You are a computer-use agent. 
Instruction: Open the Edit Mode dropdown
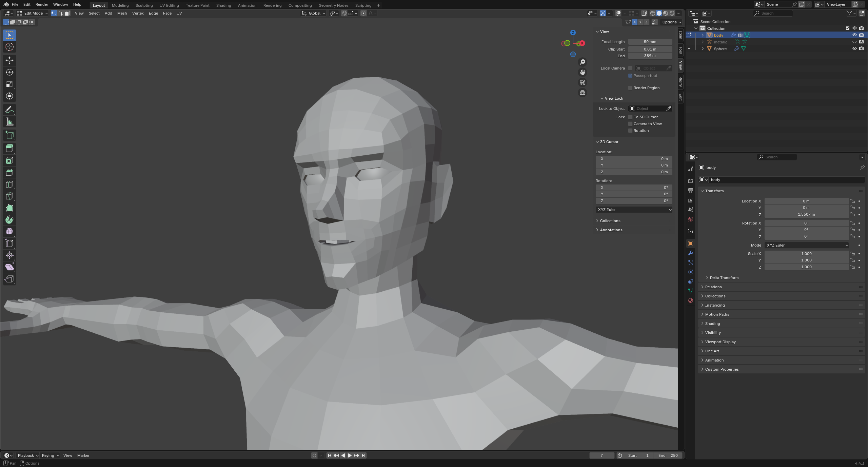pos(33,13)
